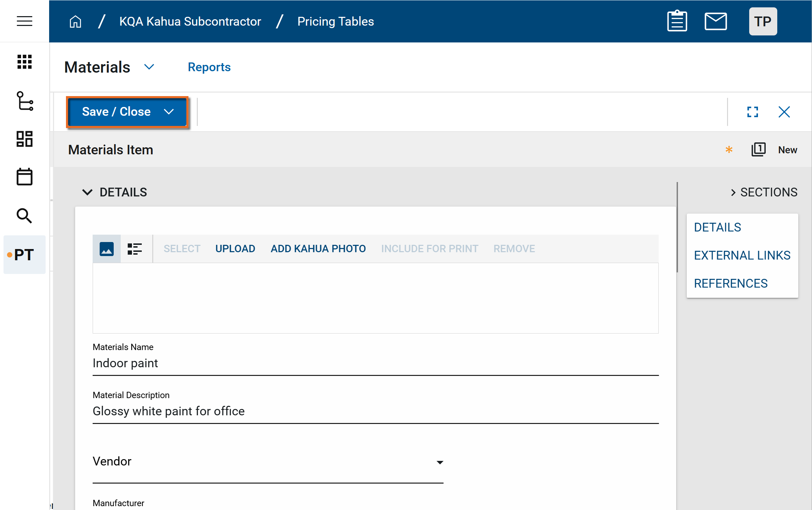The height and width of the screenshot is (510, 812).
Task: Switch to image thumbnail view
Action: 107,249
